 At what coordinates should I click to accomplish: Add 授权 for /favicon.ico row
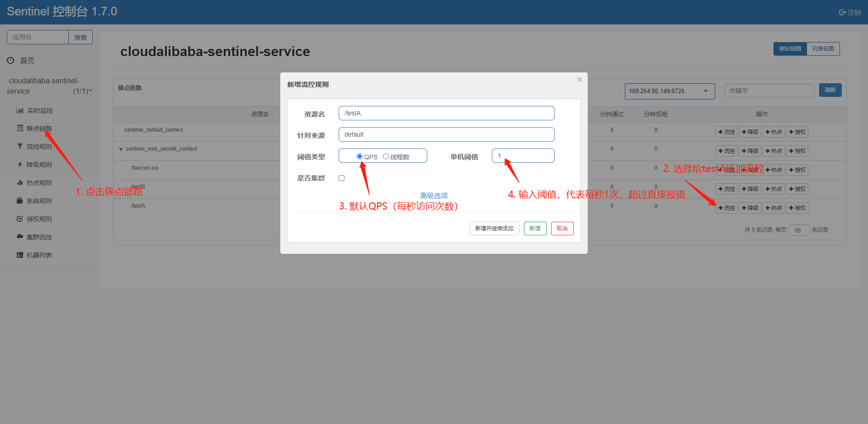pos(797,170)
